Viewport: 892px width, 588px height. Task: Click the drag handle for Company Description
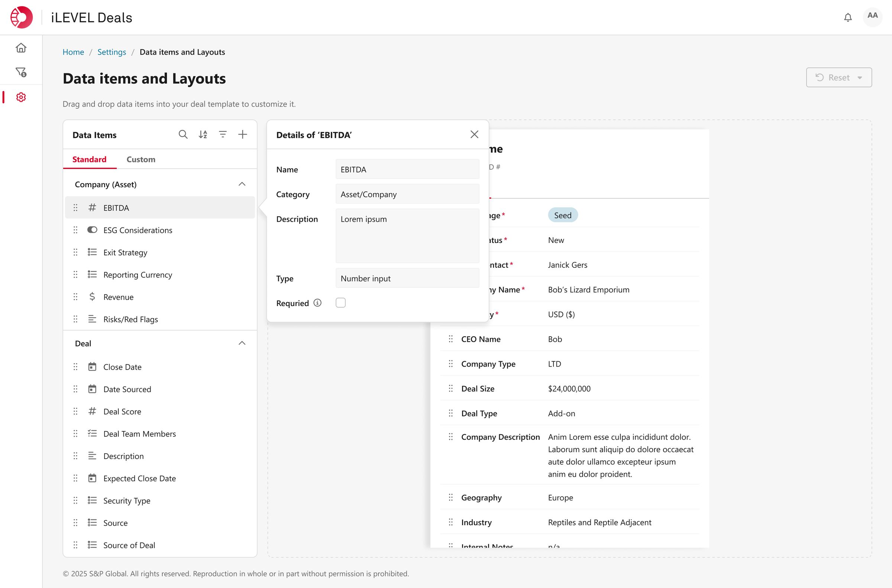point(451,437)
